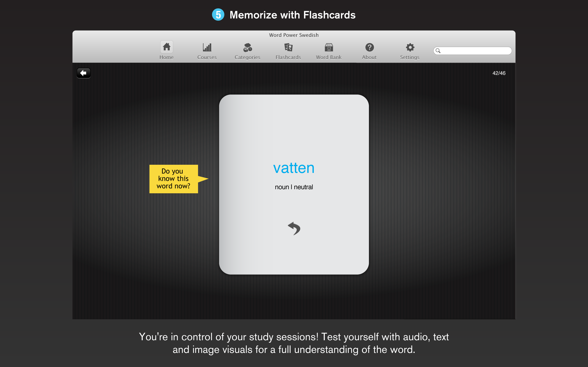Screen dimensions: 588x367
Task: Select the Flashcards tab
Action: [288, 50]
